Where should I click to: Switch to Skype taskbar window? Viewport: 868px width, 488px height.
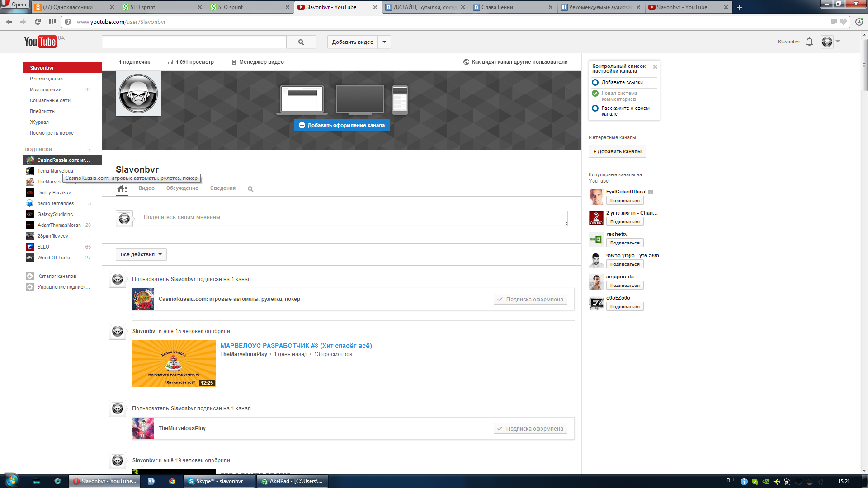[x=219, y=481]
